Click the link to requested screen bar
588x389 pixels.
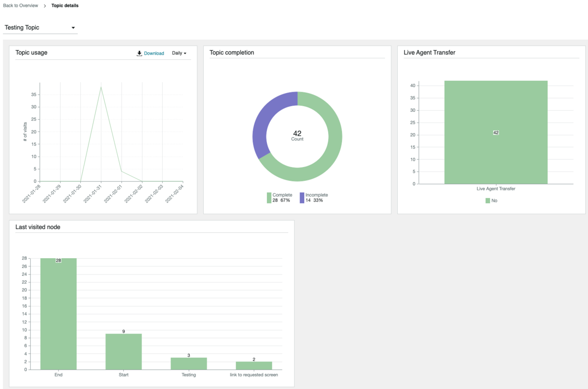coord(254,366)
